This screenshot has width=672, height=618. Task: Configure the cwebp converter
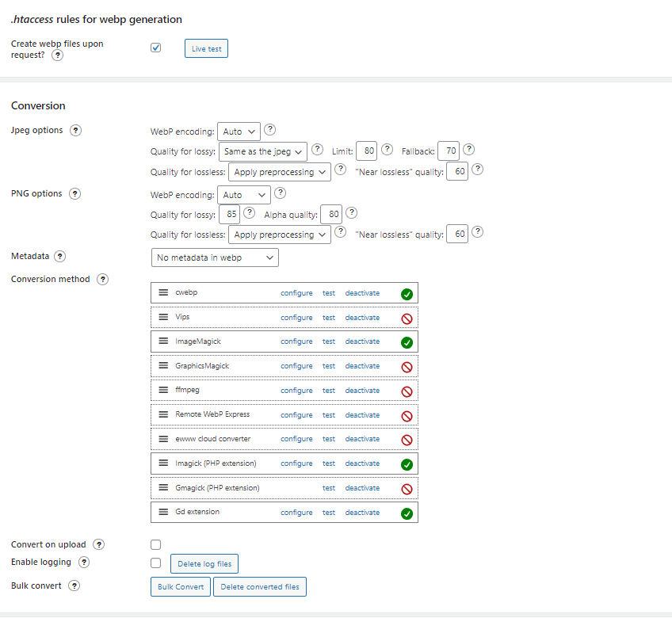pyautogui.click(x=296, y=293)
